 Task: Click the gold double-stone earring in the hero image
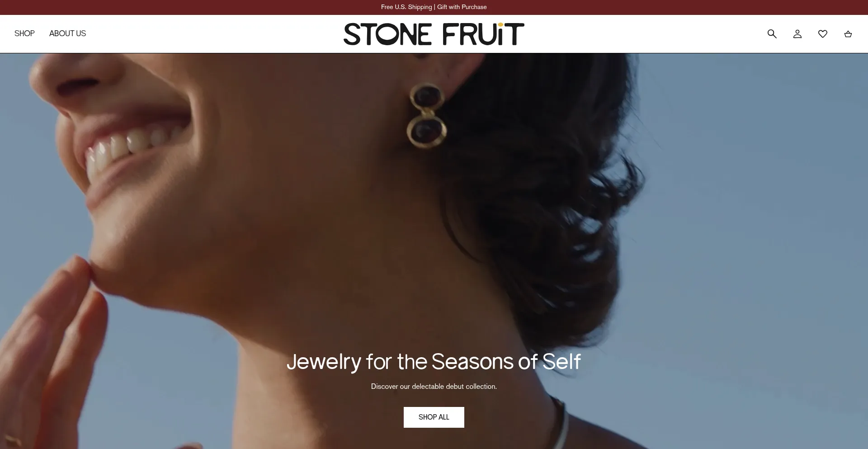pyautogui.click(x=426, y=116)
